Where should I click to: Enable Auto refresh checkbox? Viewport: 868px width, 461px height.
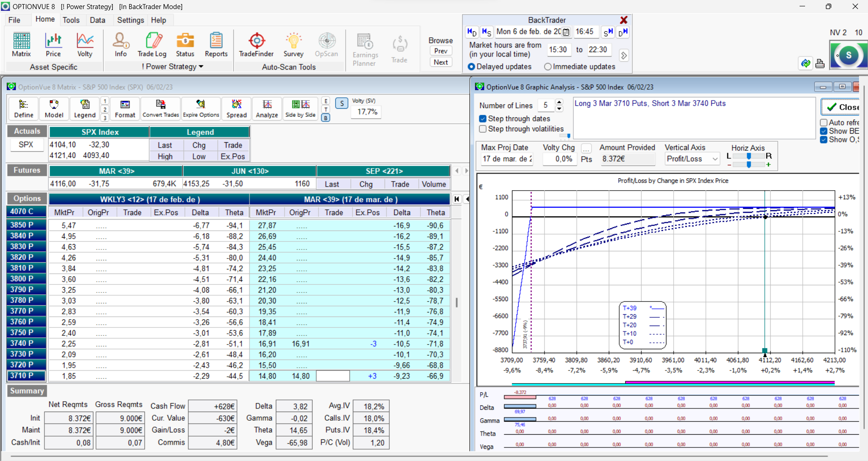click(824, 123)
